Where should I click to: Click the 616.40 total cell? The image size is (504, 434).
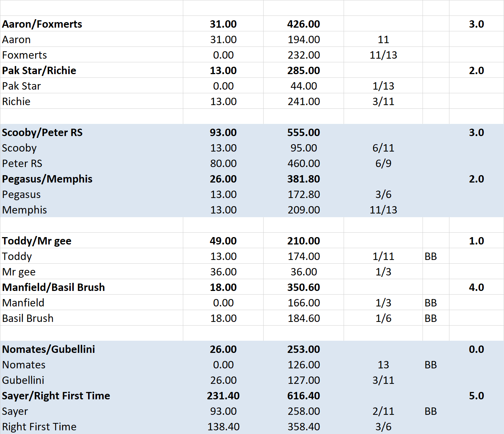tap(303, 396)
